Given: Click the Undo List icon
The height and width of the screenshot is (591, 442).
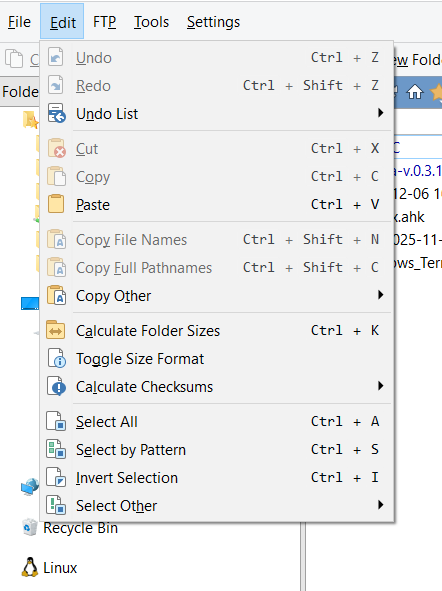Looking at the screenshot, I should click(57, 113).
